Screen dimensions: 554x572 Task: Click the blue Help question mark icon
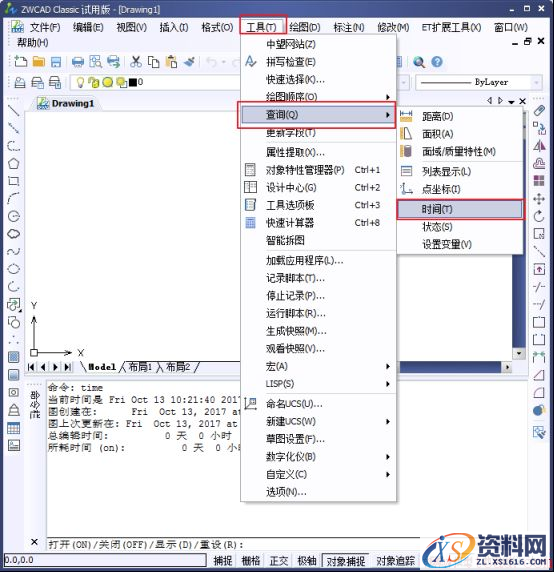(437, 62)
